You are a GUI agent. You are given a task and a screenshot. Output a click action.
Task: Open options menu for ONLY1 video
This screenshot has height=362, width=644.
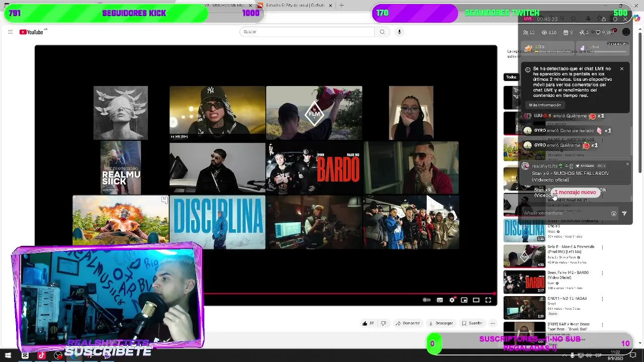click(603, 300)
